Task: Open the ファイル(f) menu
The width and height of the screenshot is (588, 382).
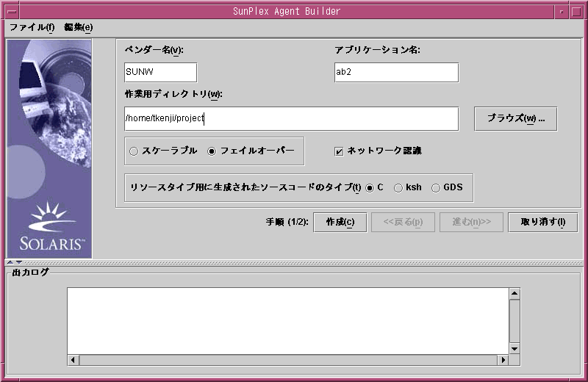Action: [32, 27]
